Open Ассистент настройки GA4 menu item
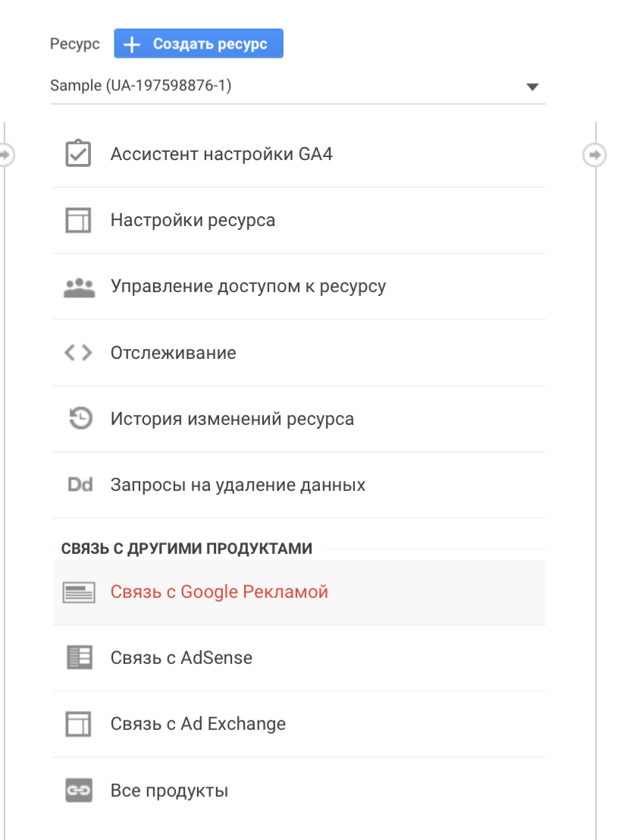Image resolution: width=637 pixels, height=840 pixels. point(221,155)
